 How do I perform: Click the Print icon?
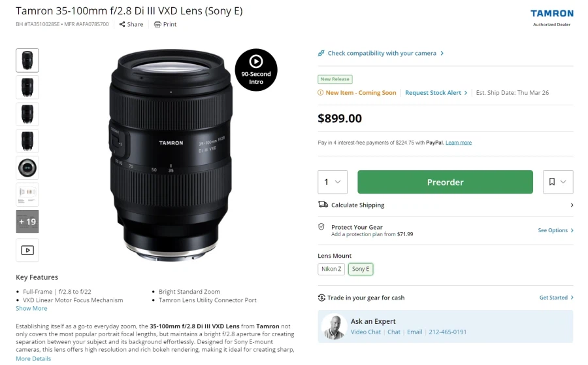coord(157,24)
